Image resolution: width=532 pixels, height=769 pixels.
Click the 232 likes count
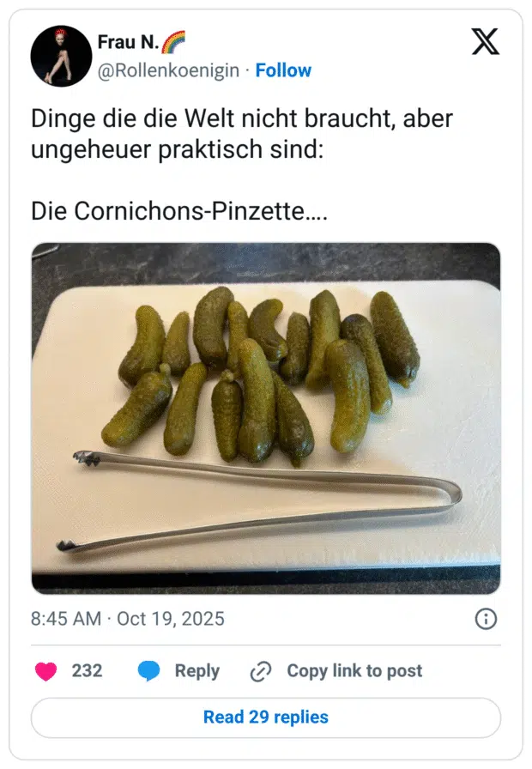pos(87,671)
